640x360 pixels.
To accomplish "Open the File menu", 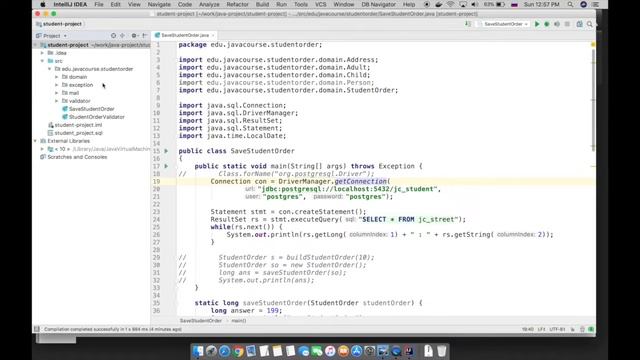I will coord(99,4).
